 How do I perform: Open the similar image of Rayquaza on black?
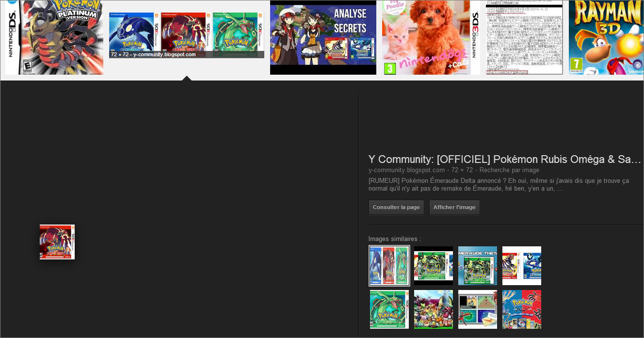[x=434, y=266]
